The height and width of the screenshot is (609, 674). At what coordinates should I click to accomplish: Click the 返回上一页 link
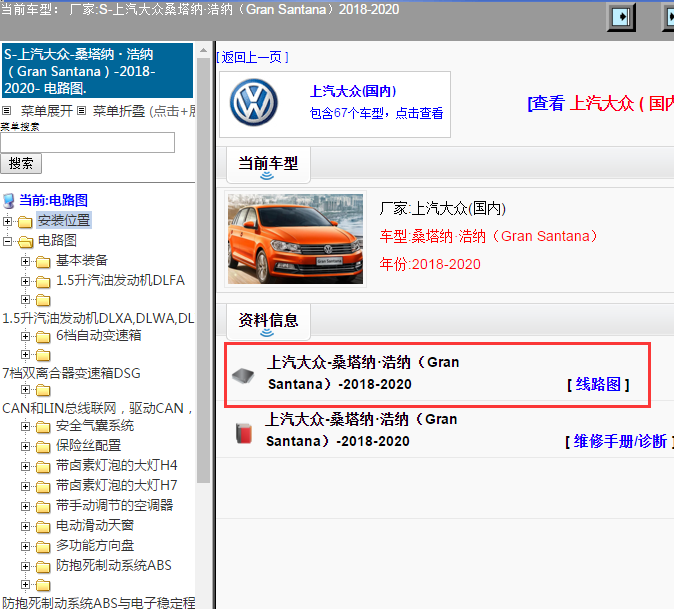click(252, 57)
